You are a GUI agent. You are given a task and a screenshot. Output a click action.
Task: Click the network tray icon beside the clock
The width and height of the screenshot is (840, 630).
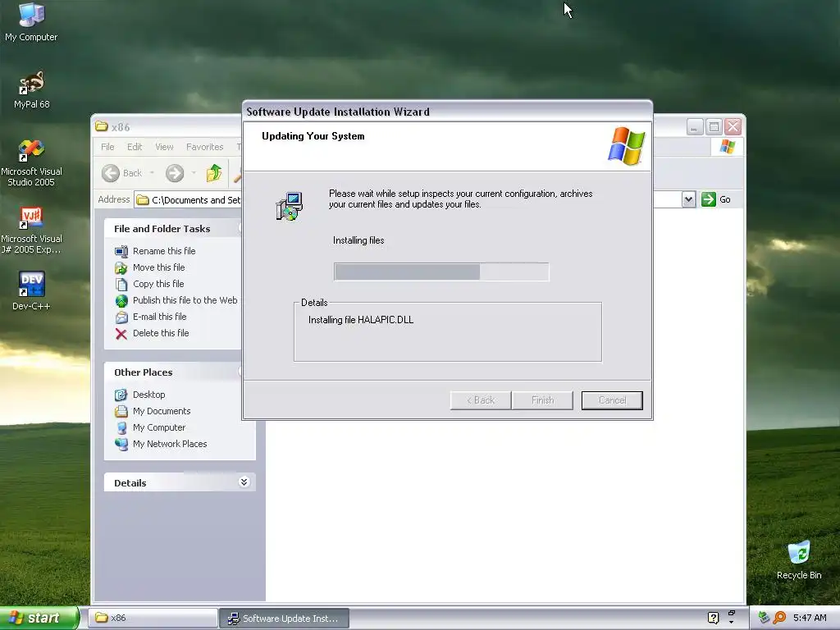[764, 618]
